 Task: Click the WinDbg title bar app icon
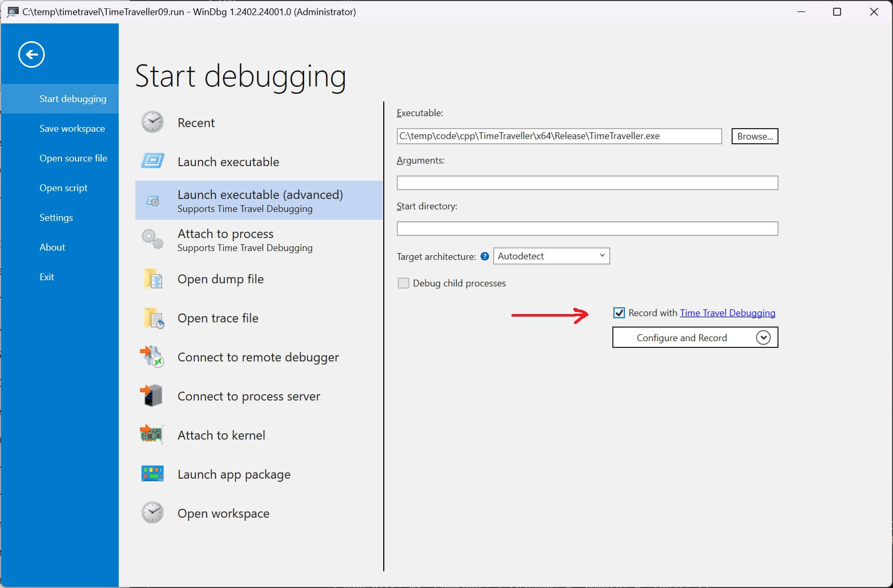click(12, 11)
